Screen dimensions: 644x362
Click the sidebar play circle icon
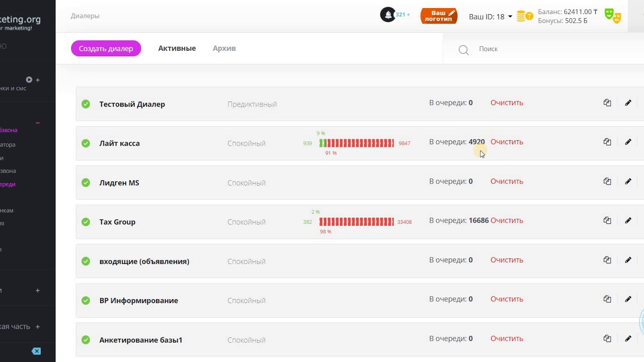[x=29, y=79]
